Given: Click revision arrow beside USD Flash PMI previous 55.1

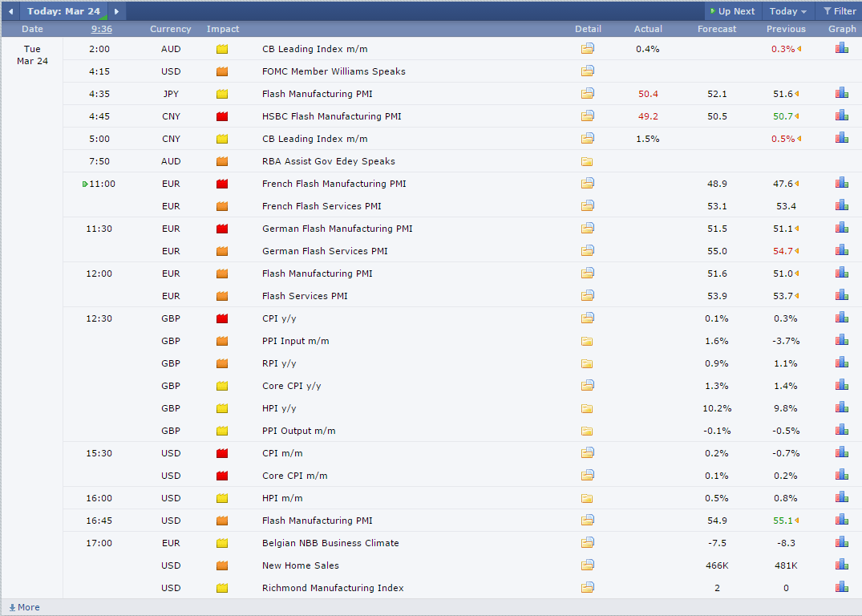Looking at the screenshot, I should click(796, 521).
